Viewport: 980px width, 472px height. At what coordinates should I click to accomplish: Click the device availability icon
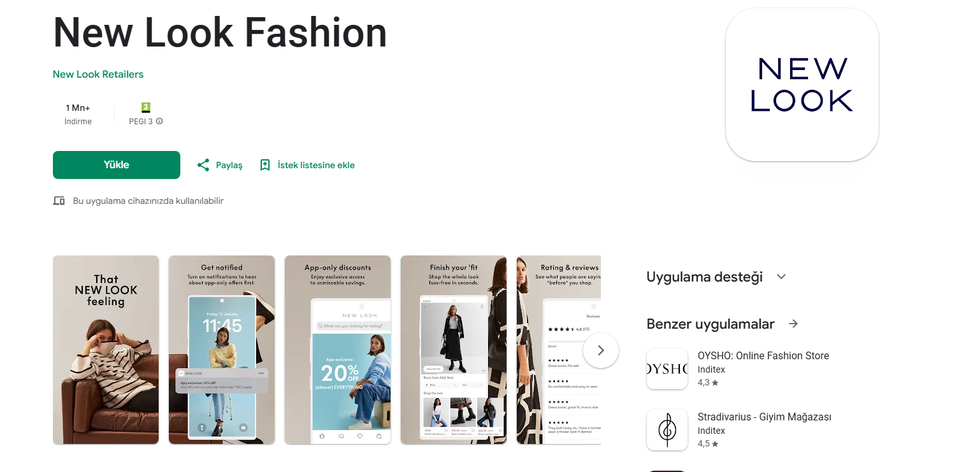[59, 201]
